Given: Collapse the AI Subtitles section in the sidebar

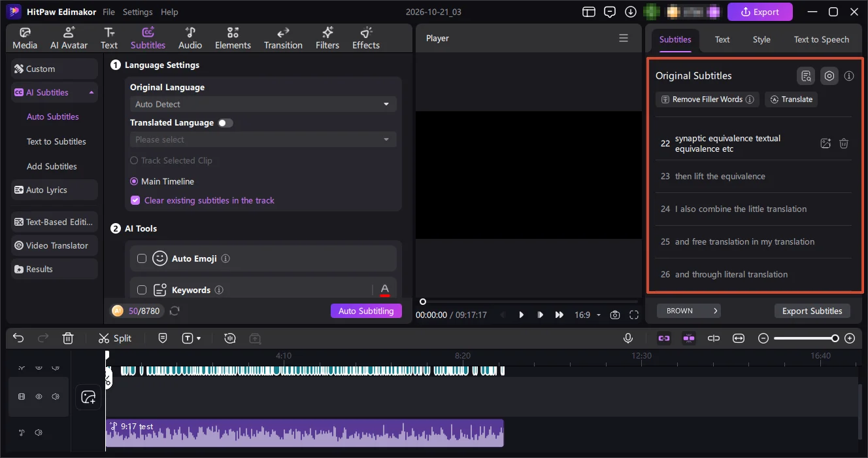Looking at the screenshot, I should point(92,93).
